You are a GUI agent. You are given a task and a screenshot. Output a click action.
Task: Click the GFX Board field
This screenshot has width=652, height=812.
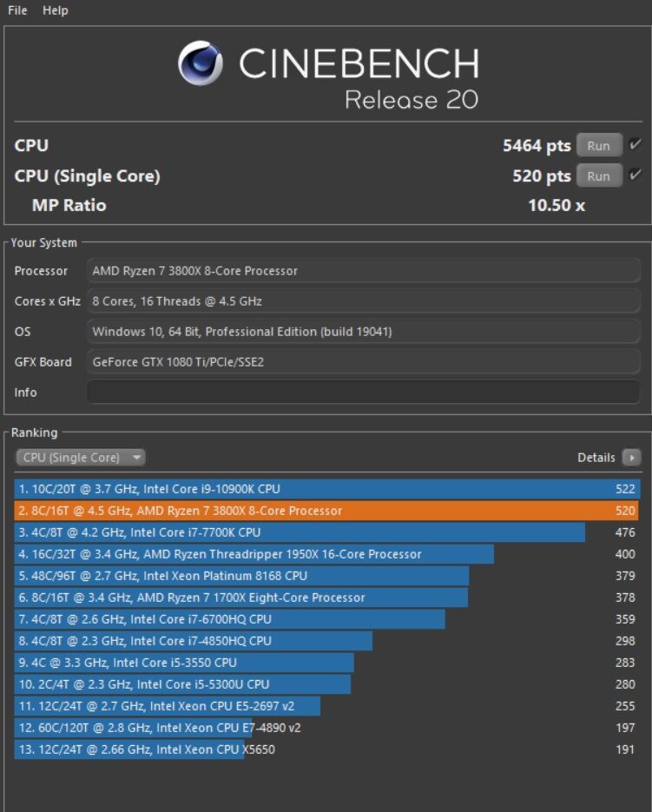coord(363,362)
